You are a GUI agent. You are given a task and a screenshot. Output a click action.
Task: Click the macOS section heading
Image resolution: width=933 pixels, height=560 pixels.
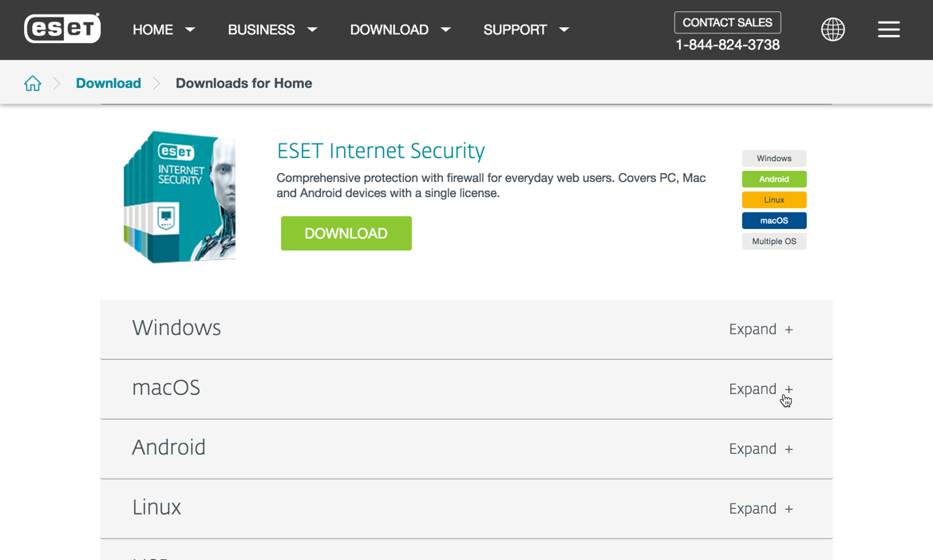pyautogui.click(x=166, y=388)
